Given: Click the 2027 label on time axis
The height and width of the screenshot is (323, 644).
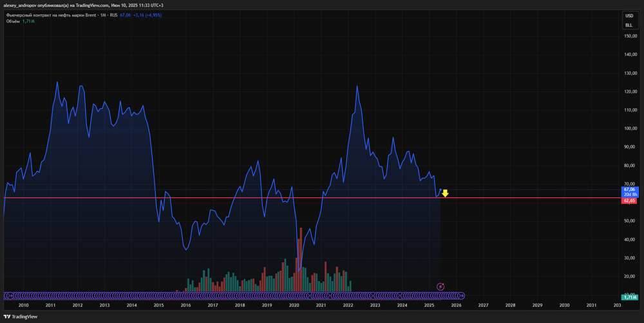Looking at the screenshot, I should pyautogui.click(x=484, y=306).
